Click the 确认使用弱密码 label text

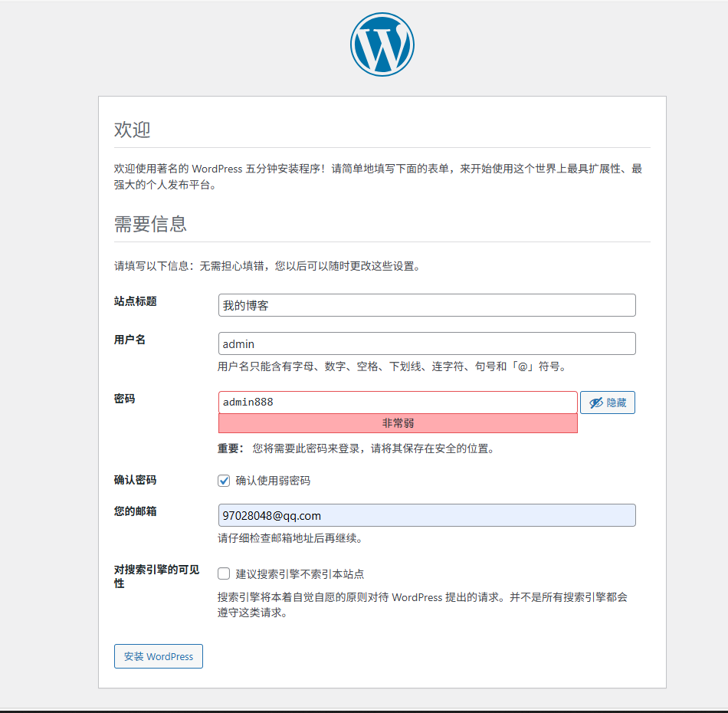point(273,481)
